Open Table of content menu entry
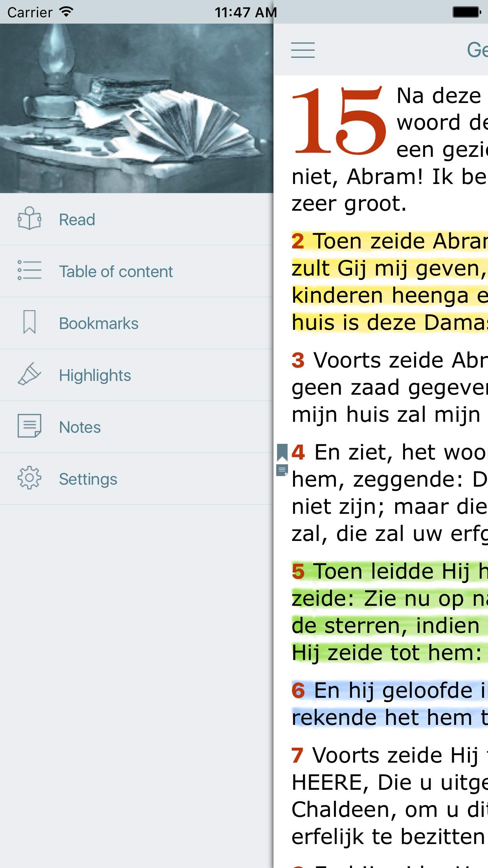This screenshot has height=868, width=488. (x=116, y=272)
